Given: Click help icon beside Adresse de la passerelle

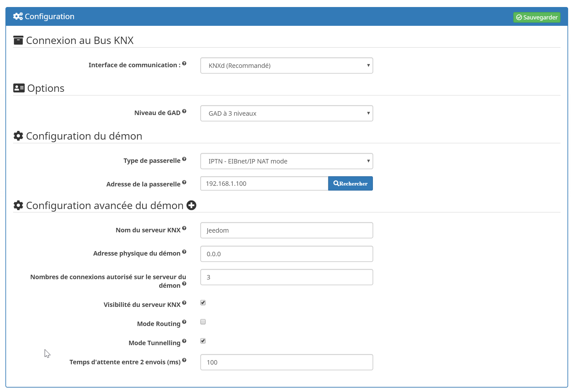Looking at the screenshot, I should (184, 182).
